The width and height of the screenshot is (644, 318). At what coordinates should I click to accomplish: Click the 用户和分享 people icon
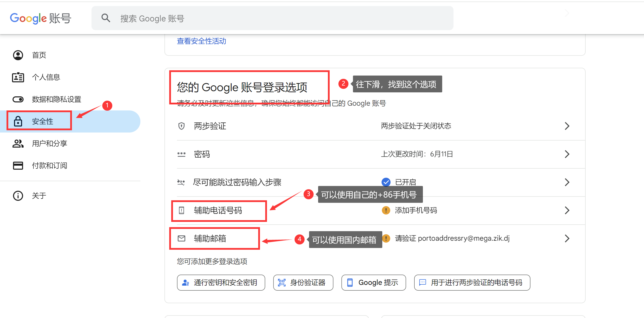pyautogui.click(x=18, y=144)
